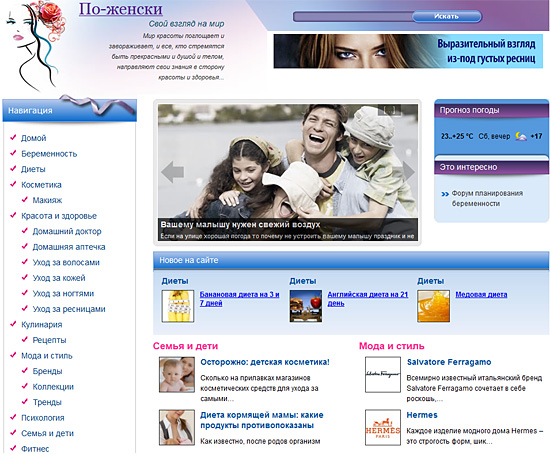
Task: Click the Искать search button
Action: coord(447,16)
